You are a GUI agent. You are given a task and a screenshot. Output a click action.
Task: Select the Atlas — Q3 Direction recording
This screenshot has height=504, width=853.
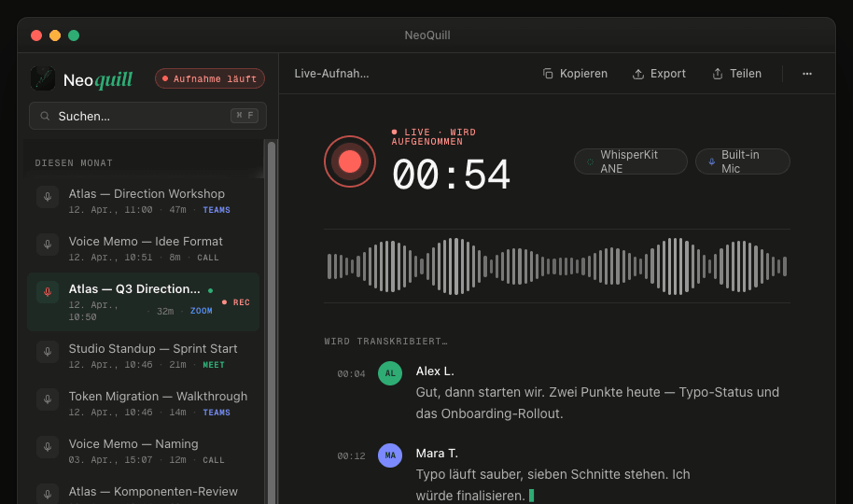point(143,302)
